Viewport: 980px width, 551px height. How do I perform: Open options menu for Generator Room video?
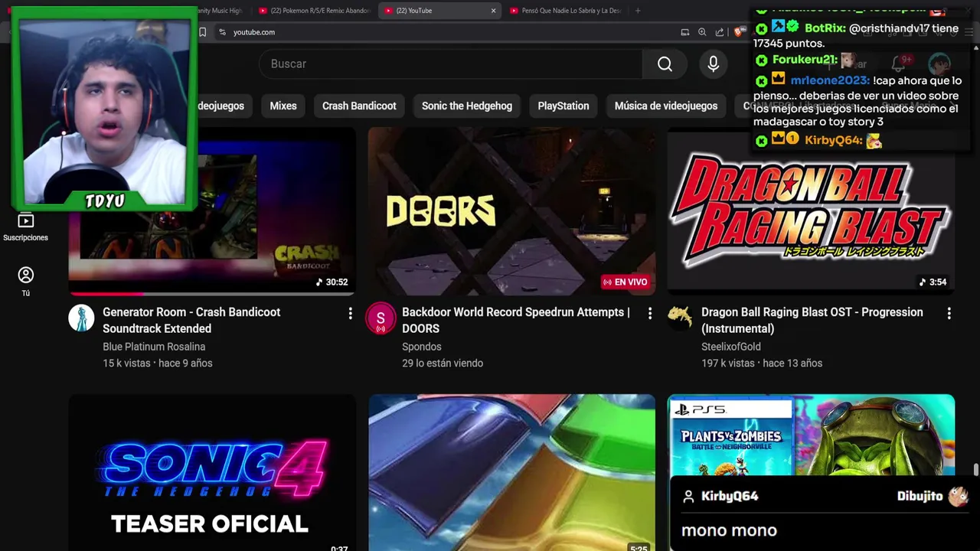(350, 313)
